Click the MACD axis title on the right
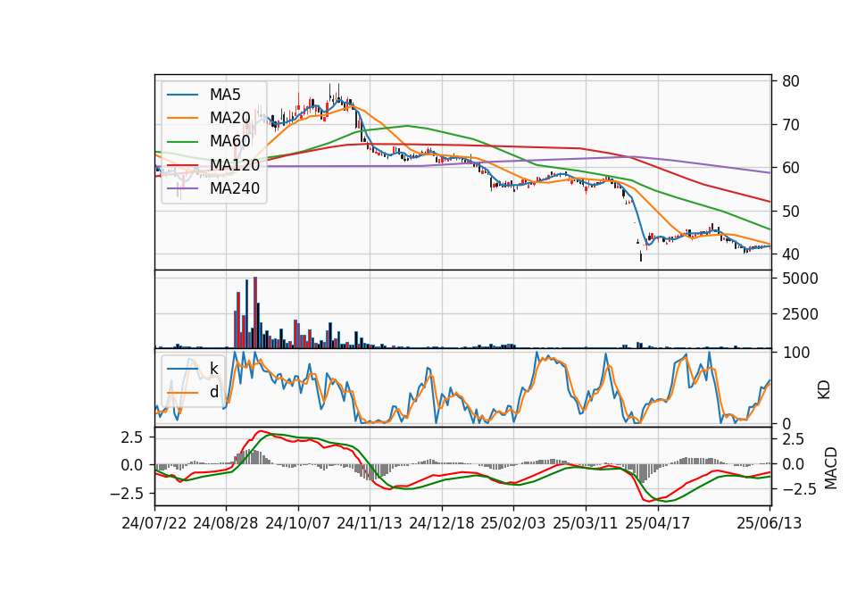The height and width of the screenshot is (616, 857). point(831,468)
